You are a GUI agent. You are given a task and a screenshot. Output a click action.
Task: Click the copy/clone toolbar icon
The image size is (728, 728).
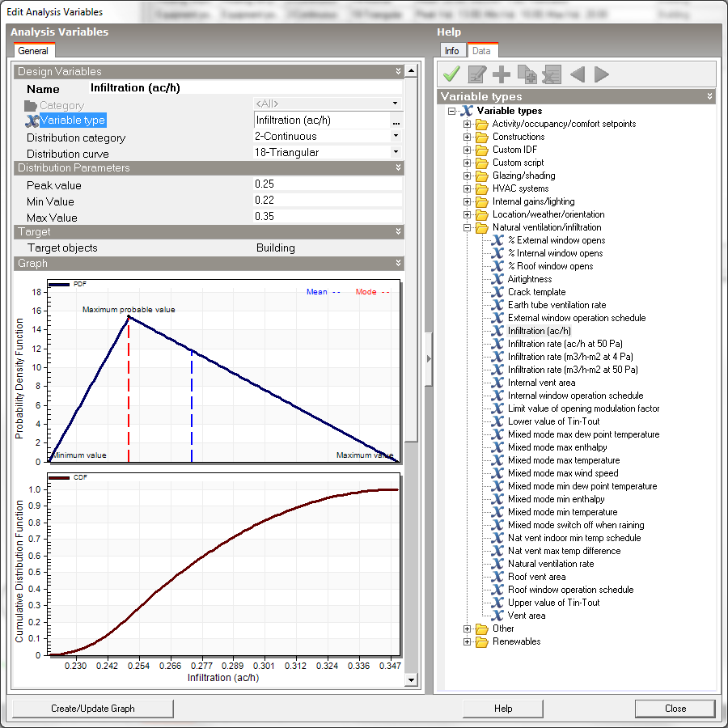pyautogui.click(x=527, y=74)
